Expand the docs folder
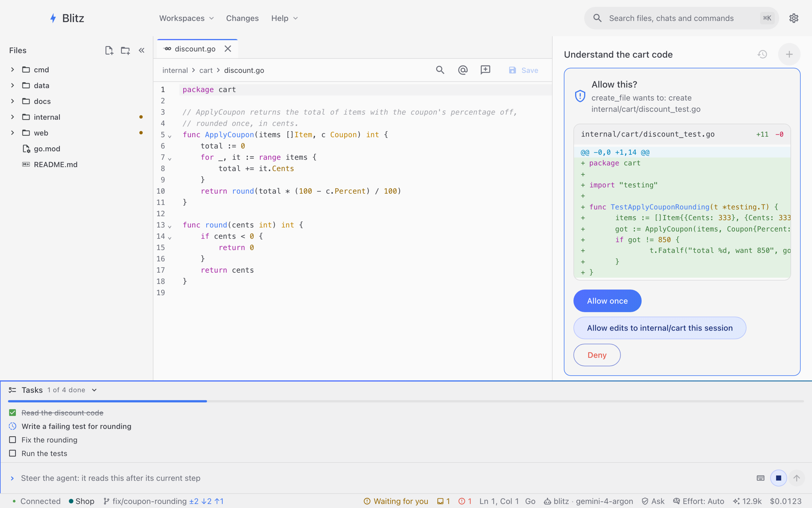This screenshot has width=812, height=508. (x=13, y=101)
